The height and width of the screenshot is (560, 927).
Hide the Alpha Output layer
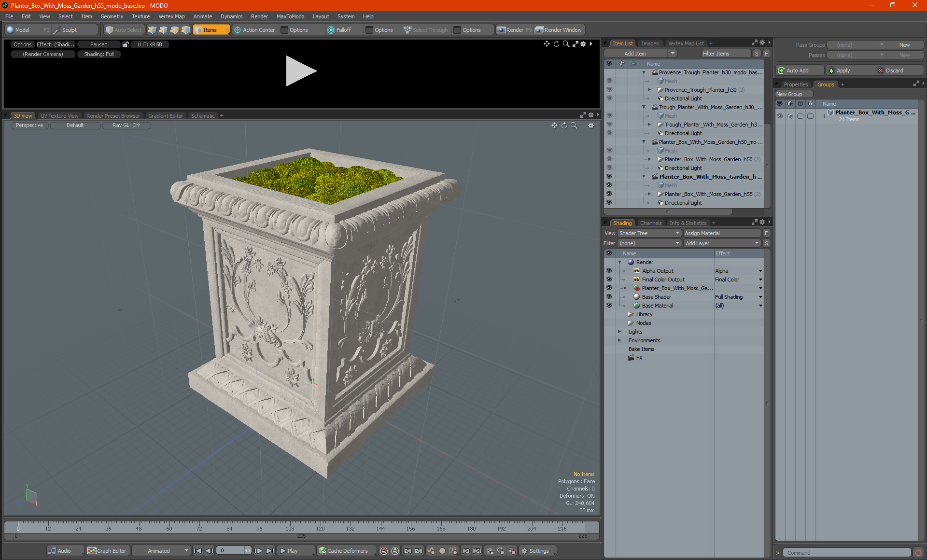pos(609,271)
